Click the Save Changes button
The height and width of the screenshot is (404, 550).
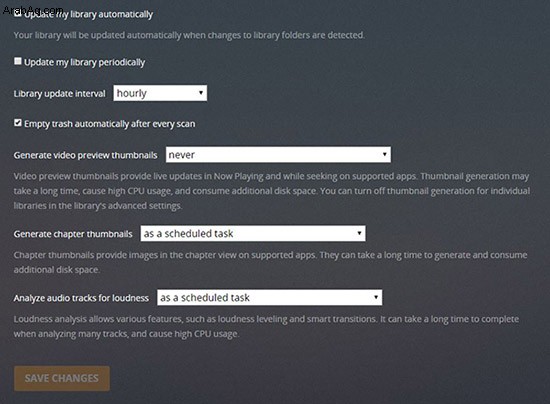tap(62, 378)
